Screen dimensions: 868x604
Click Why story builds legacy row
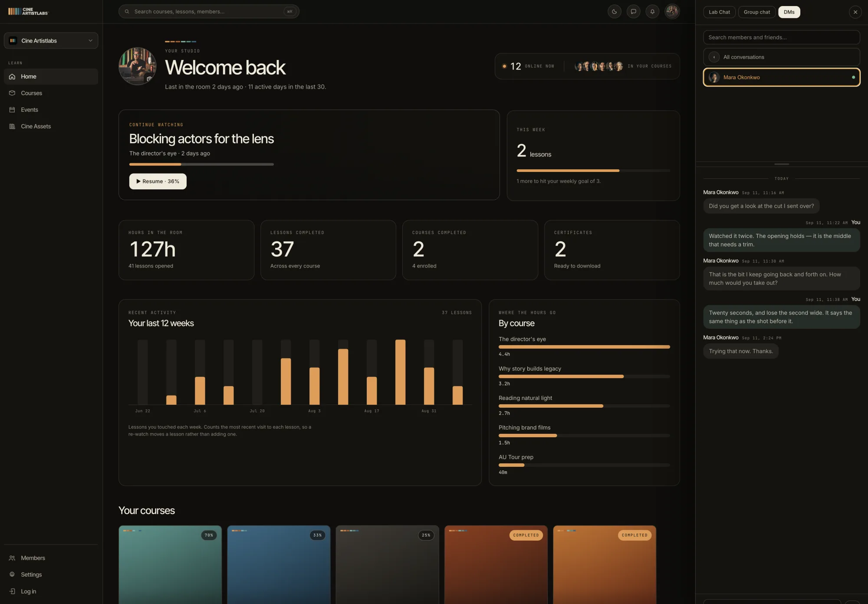tap(584, 376)
